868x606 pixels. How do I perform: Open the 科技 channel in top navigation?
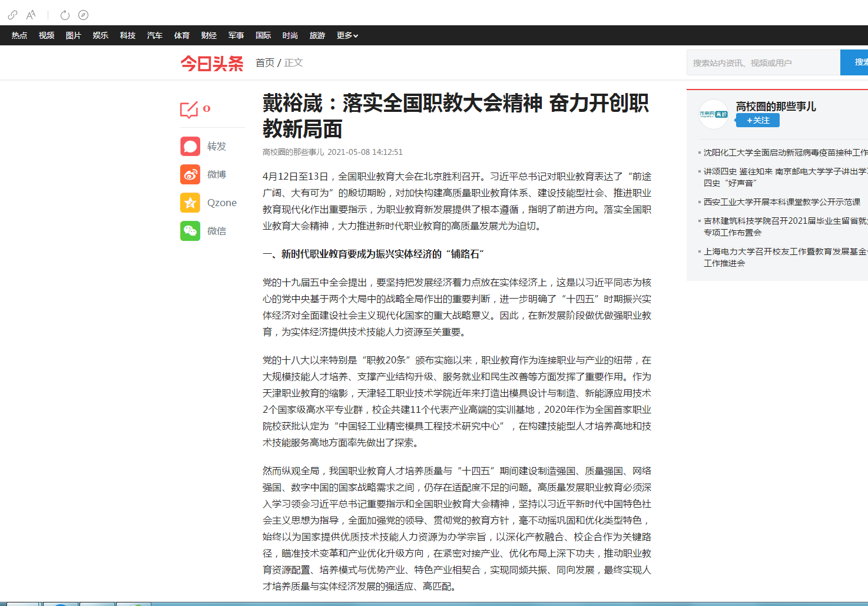128,35
